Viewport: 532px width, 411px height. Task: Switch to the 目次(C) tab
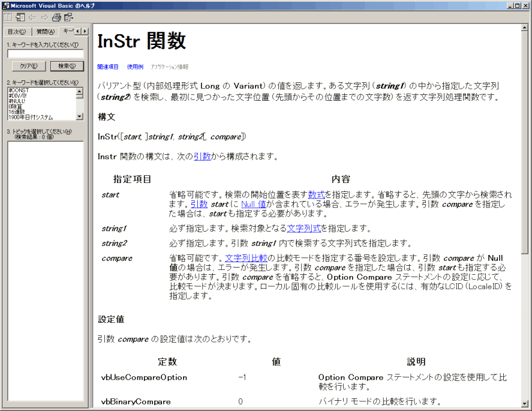point(17,31)
